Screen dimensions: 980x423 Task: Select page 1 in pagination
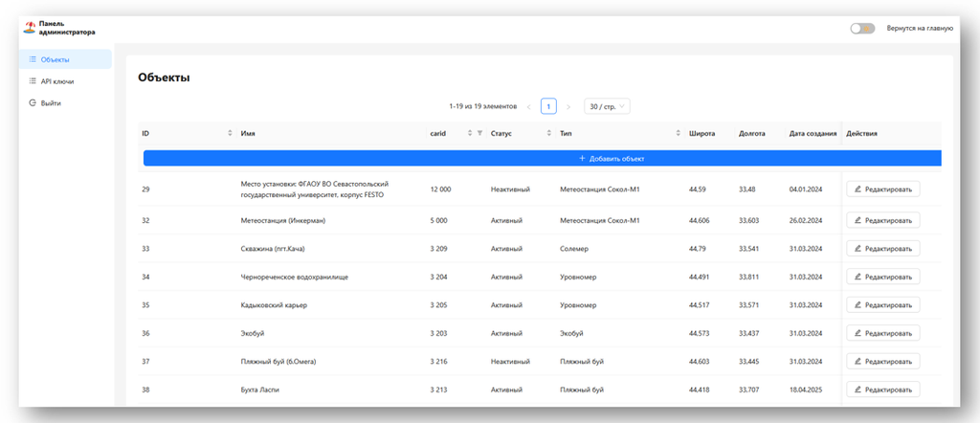[548, 107]
